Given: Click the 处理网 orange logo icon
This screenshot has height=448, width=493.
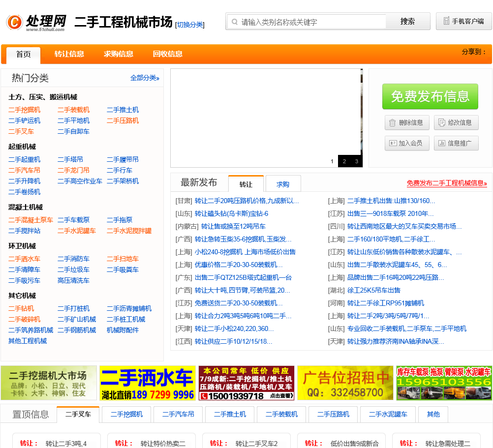Looking at the screenshot, I should (x=14, y=22).
